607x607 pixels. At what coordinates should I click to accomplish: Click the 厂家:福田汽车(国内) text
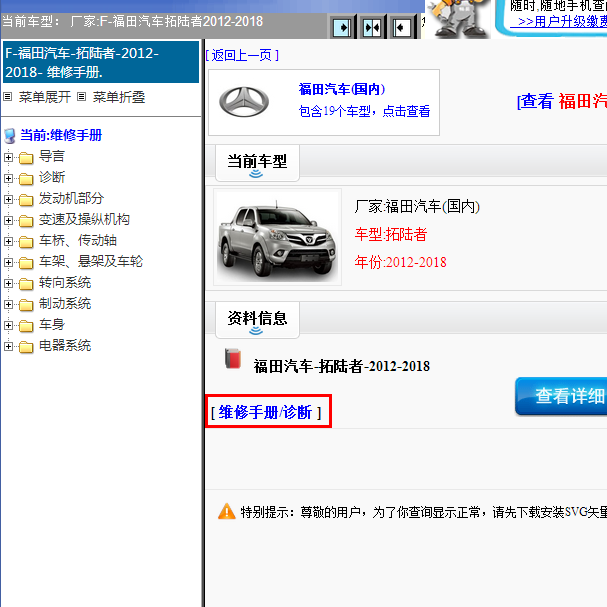pos(417,206)
